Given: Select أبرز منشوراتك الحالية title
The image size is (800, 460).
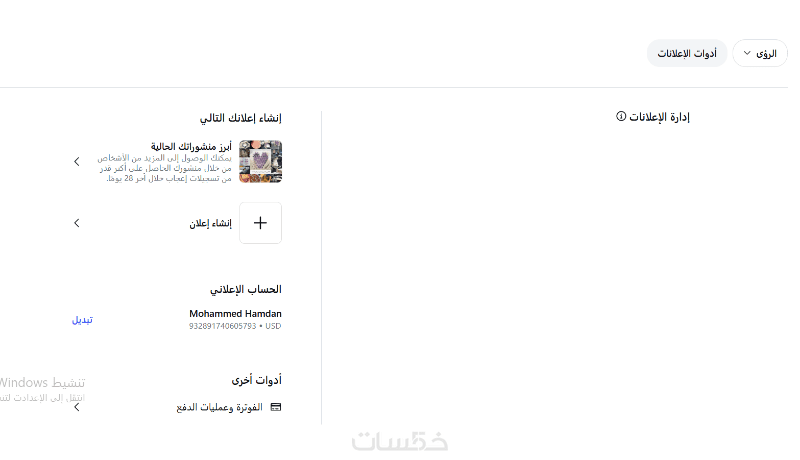Looking at the screenshot, I should coord(191,147).
